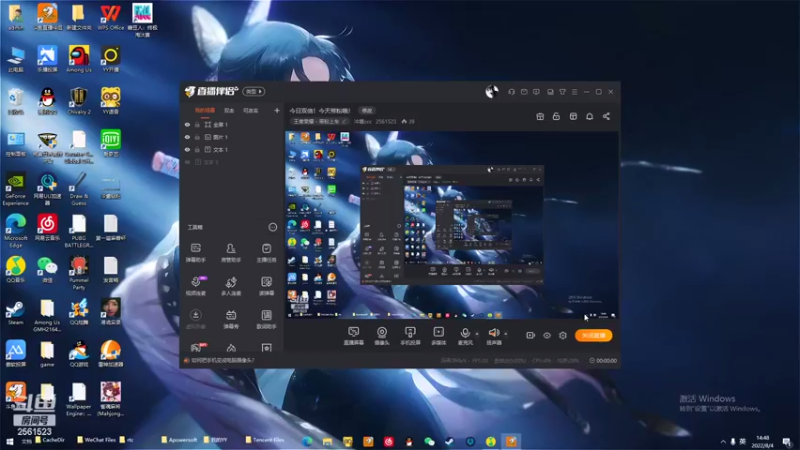Switch to the third scene tab
The height and width of the screenshot is (450, 800).
[x=251, y=110]
